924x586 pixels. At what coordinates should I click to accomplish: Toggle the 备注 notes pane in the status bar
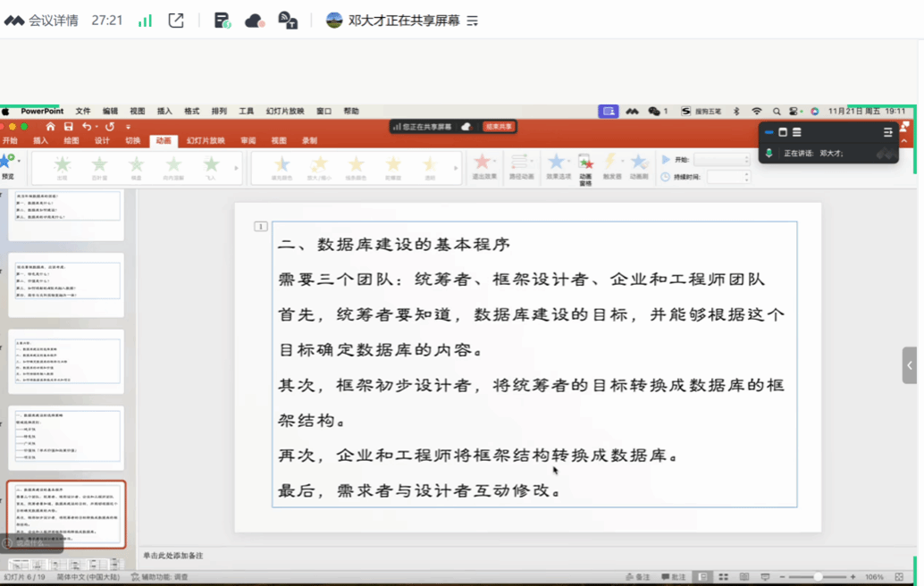click(x=638, y=577)
